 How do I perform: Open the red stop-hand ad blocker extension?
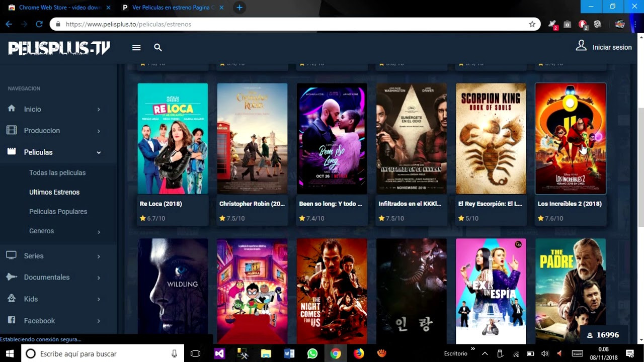point(583,24)
